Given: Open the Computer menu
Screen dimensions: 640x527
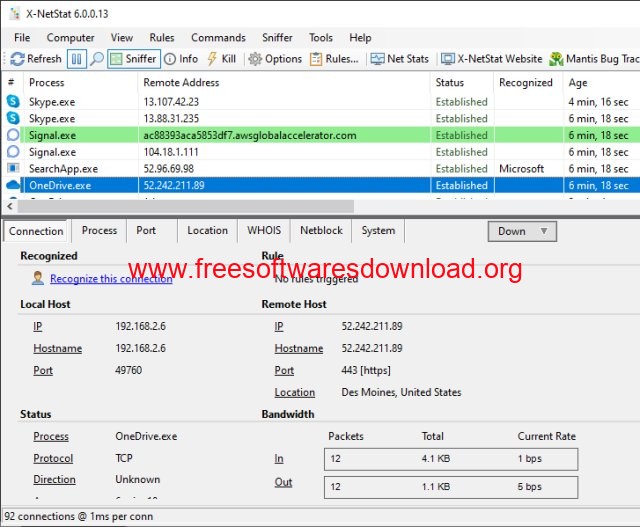Looking at the screenshot, I should (x=70, y=38).
